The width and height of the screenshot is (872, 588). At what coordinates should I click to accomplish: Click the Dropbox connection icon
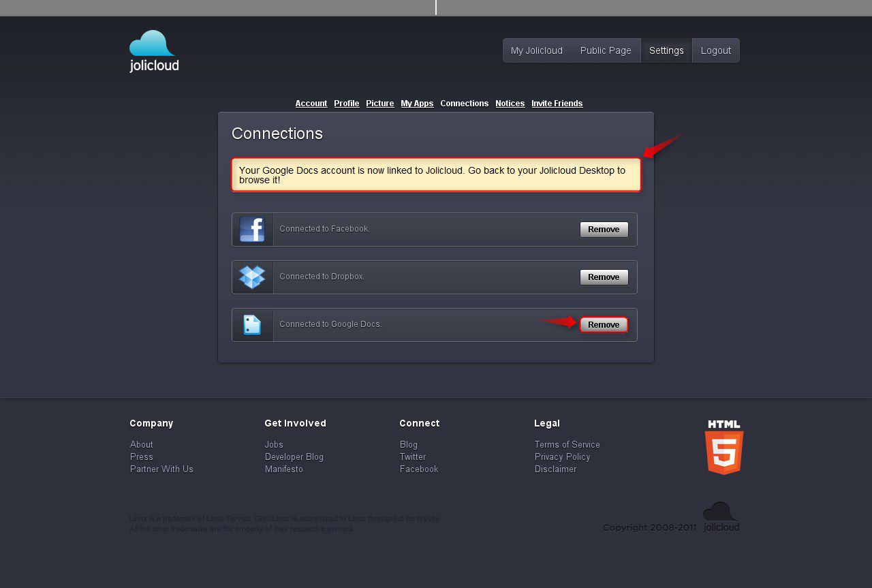point(252,277)
